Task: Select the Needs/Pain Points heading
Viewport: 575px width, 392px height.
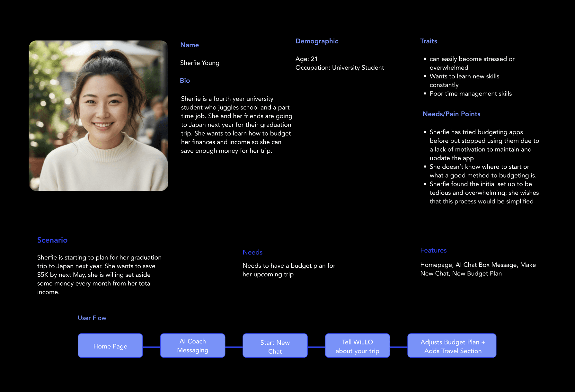Action: tap(451, 114)
